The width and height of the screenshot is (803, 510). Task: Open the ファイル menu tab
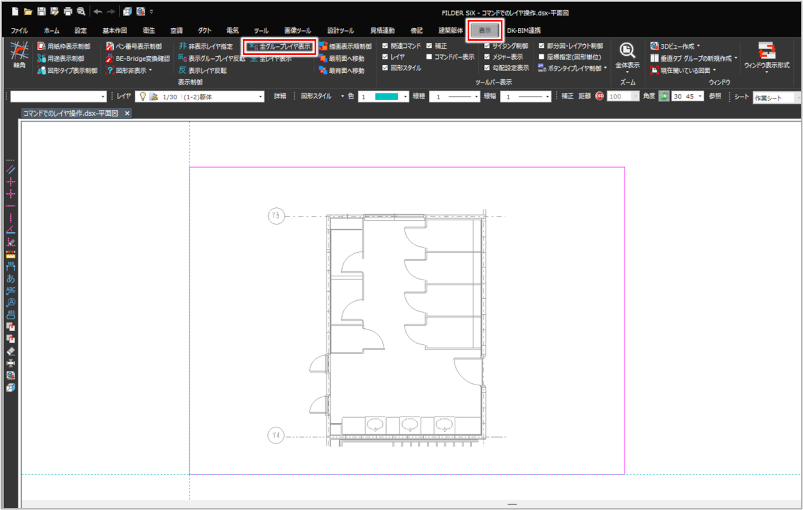click(x=19, y=31)
